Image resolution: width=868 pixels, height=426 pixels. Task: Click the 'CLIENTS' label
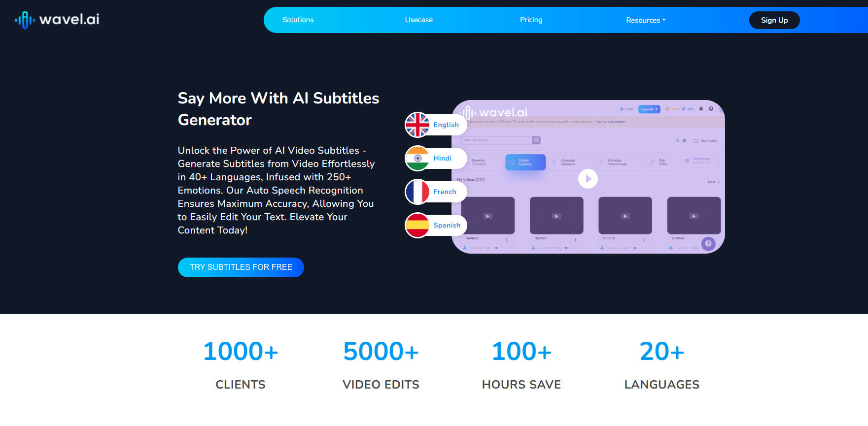pyautogui.click(x=241, y=385)
